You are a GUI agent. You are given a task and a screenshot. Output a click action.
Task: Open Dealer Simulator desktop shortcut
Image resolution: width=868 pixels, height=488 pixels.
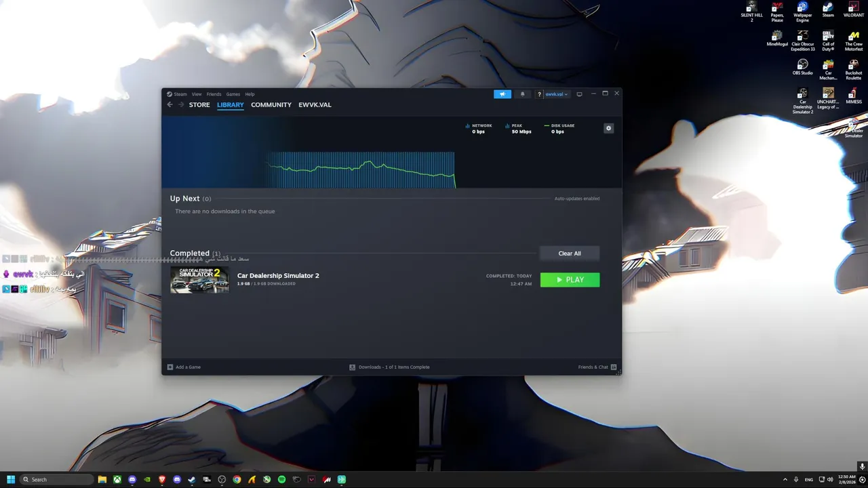tap(854, 128)
